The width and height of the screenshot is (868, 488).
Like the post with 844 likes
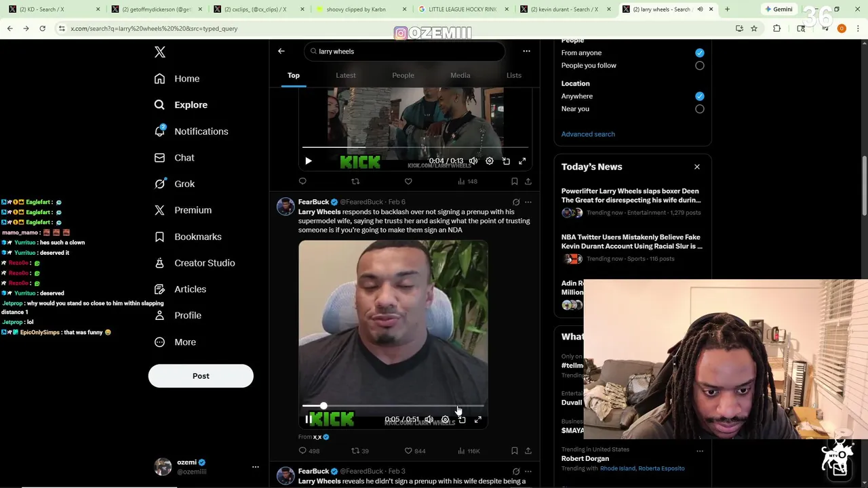[x=415, y=451]
